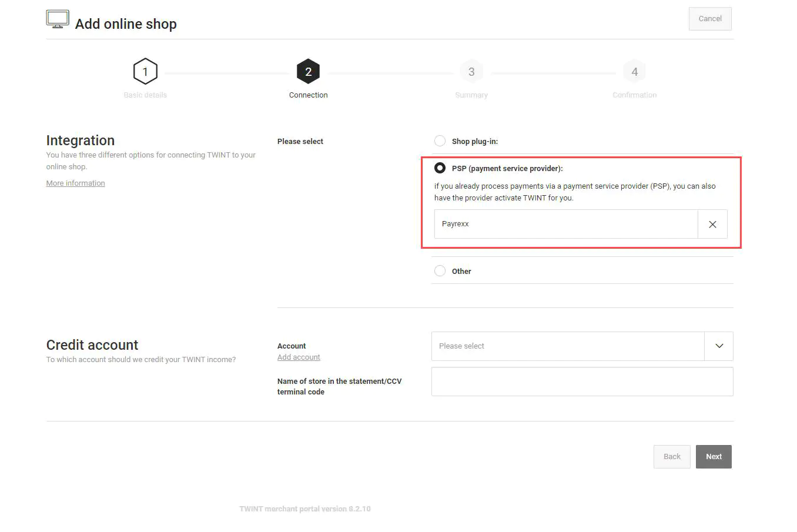This screenshot has width=797, height=532.
Task: Click the Basic details step label
Action: point(145,95)
